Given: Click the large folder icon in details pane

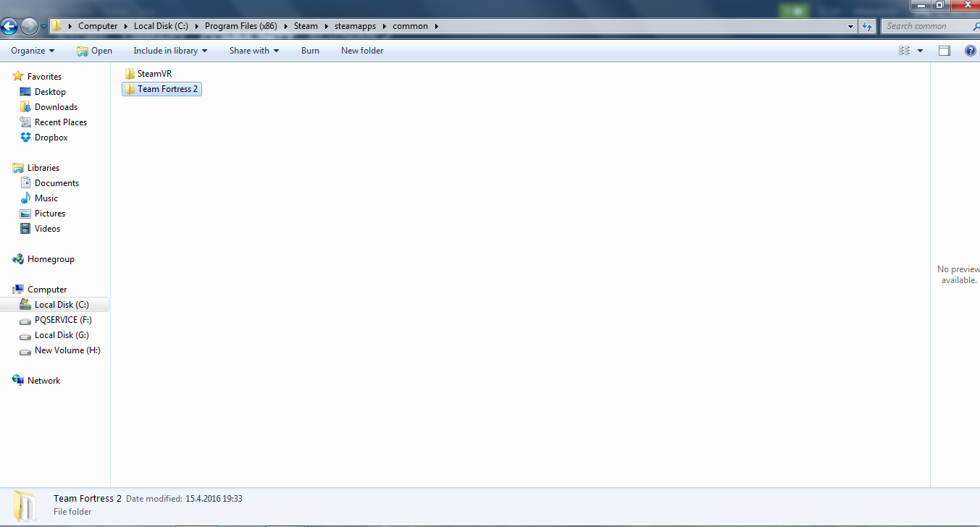Looking at the screenshot, I should [x=25, y=505].
